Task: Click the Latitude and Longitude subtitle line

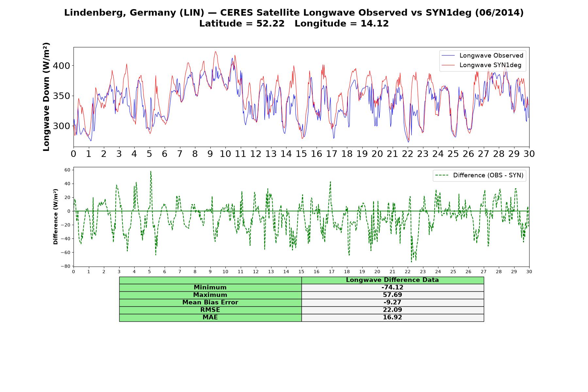Action: tap(294, 24)
